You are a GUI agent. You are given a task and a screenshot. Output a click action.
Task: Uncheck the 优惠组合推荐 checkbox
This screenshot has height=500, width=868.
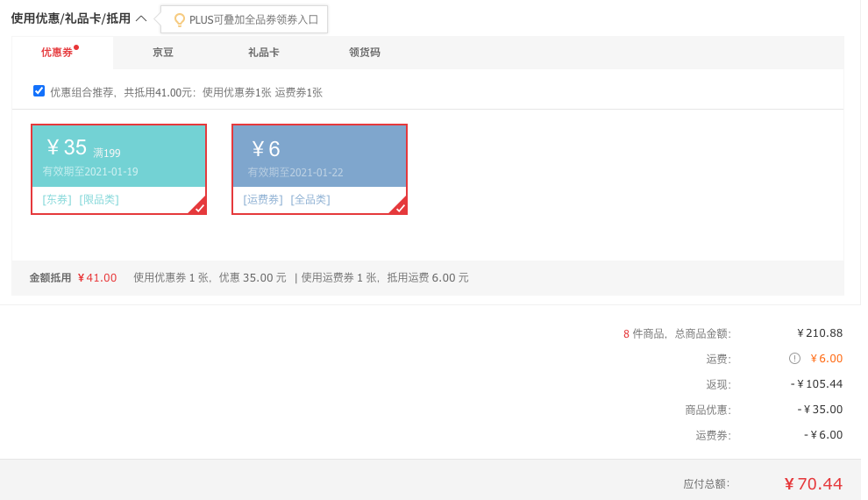point(39,91)
